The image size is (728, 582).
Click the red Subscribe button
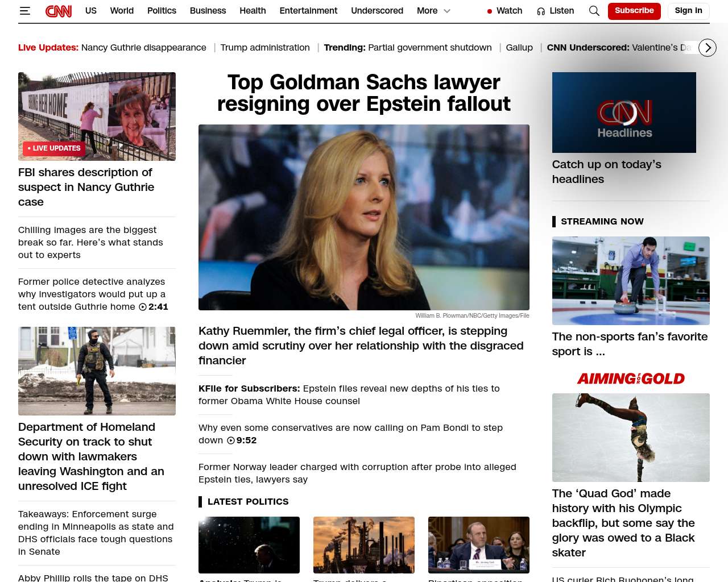(634, 11)
